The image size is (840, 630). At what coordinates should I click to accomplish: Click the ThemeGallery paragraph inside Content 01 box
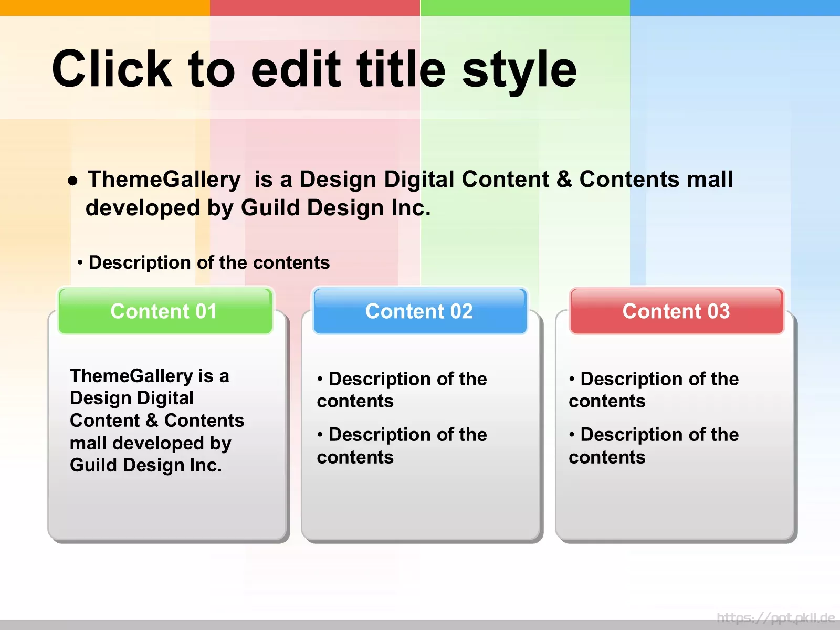tap(156, 421)
